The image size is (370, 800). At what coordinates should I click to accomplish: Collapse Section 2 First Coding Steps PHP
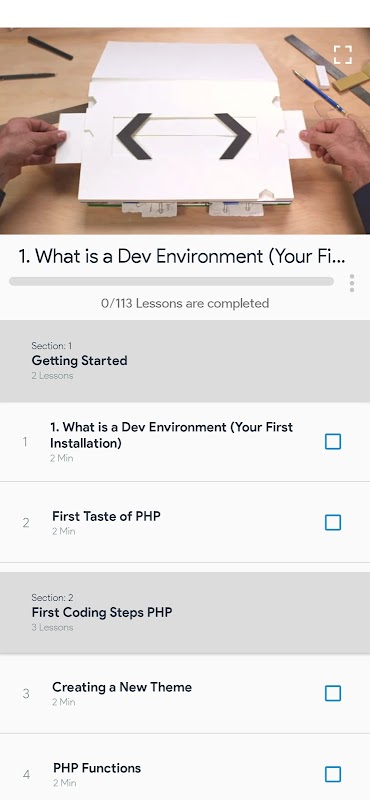point(185,613)
